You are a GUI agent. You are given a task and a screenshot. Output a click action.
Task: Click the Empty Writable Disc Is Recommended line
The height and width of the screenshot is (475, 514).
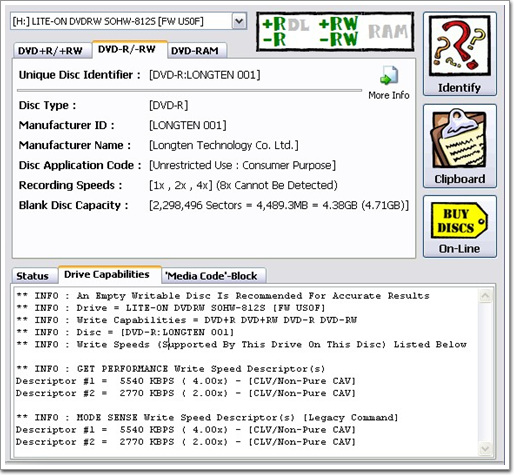pos(223,296)
